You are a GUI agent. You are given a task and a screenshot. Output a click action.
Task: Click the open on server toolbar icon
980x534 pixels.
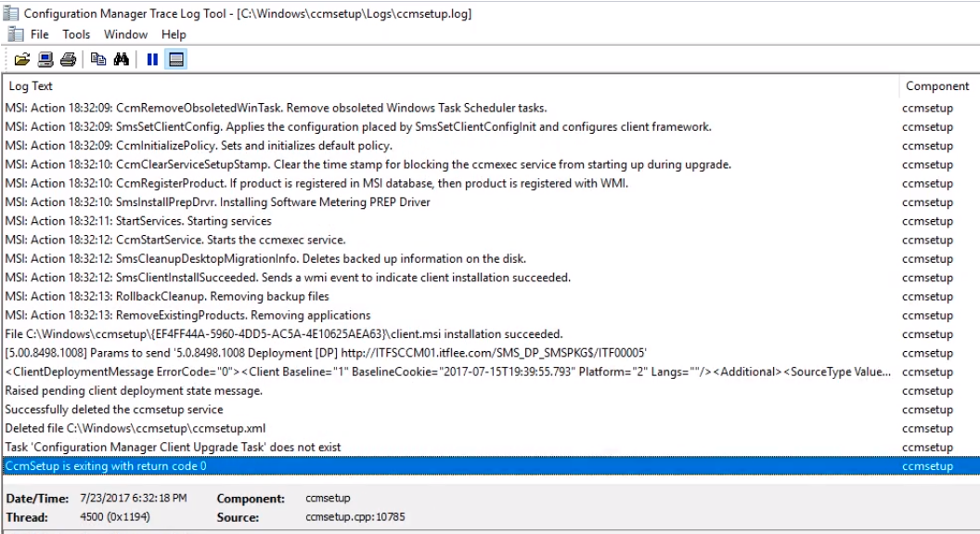45,59
